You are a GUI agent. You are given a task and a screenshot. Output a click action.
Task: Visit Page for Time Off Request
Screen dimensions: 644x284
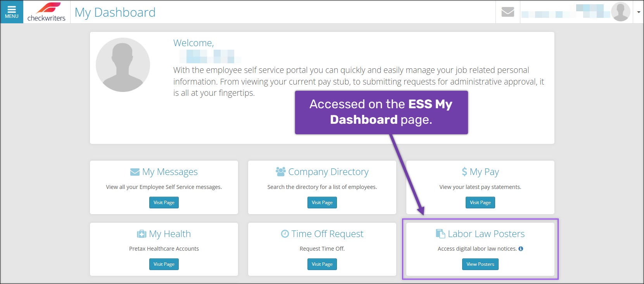pos(322,264)
